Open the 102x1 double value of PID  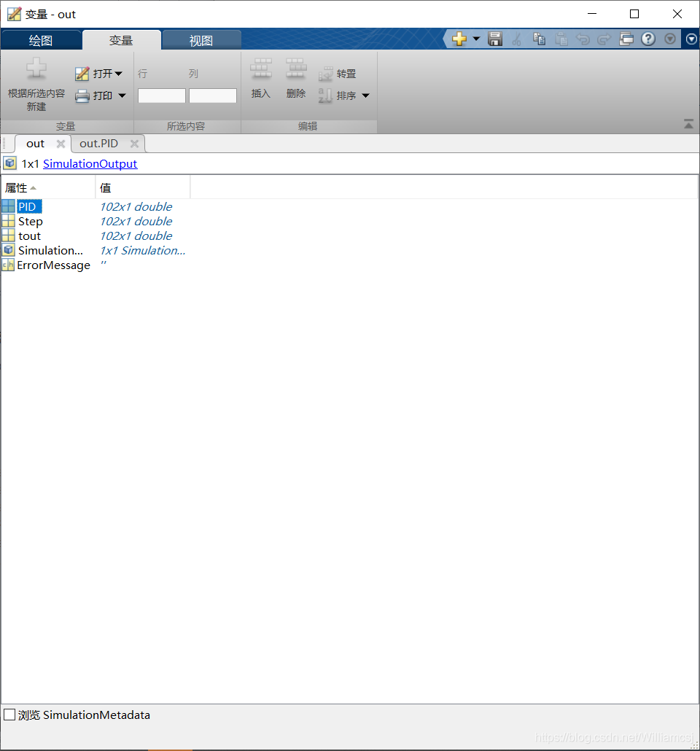tap(136, 206)
